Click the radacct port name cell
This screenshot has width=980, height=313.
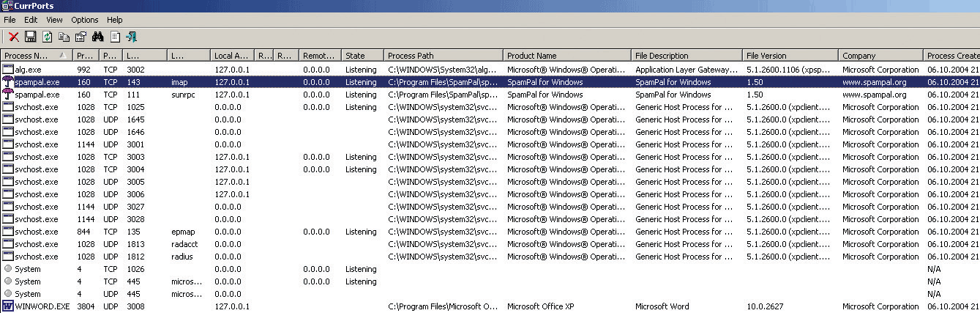[x=184, y=244]
